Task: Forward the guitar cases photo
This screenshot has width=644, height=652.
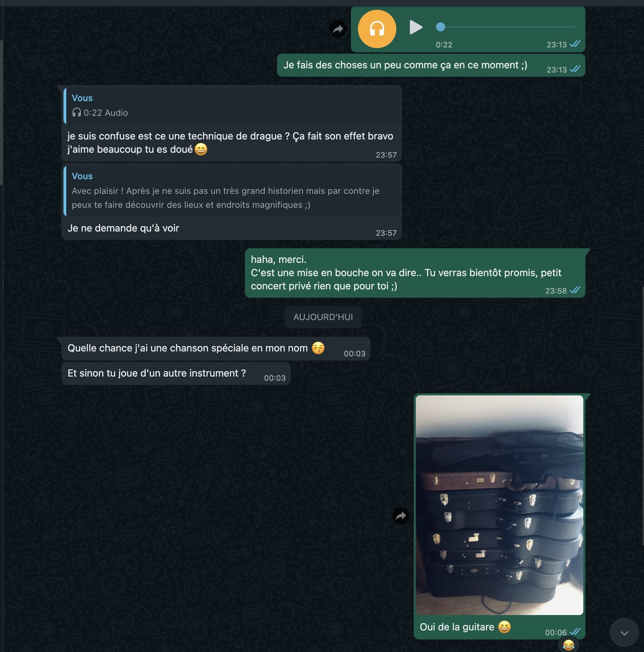Action: (401, 516)
